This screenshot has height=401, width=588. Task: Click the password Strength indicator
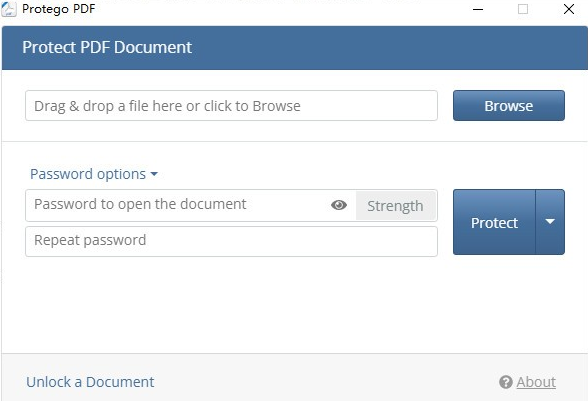(395, 206)
